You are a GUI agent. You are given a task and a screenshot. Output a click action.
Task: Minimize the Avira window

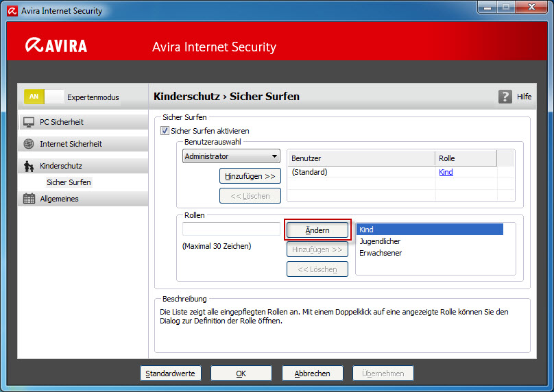point(487,7)
